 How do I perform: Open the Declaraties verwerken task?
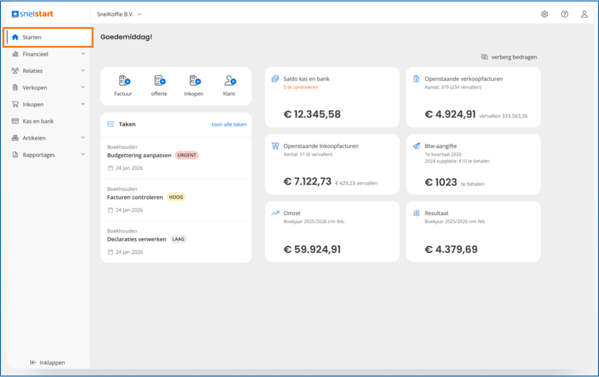[136, 239]
